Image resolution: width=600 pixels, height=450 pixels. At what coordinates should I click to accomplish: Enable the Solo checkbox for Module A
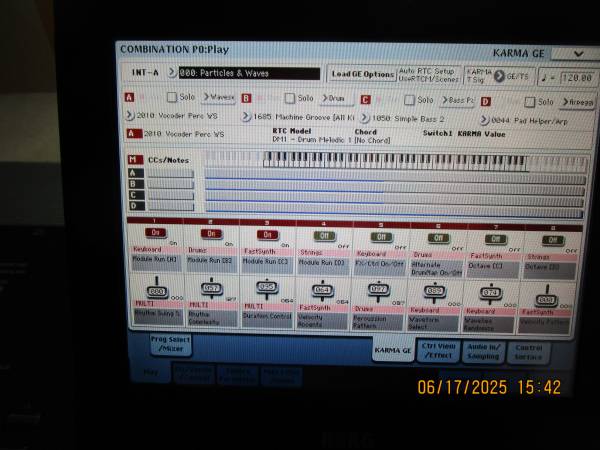(172, 98)
